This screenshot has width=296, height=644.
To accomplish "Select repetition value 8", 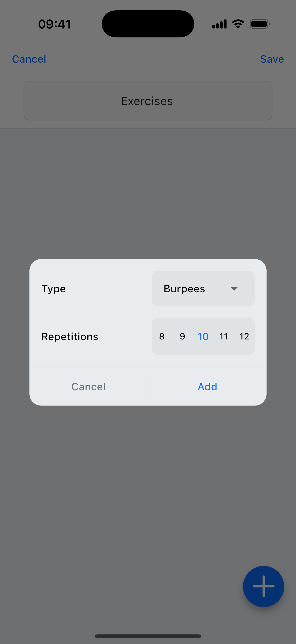I will click(162, 336).
